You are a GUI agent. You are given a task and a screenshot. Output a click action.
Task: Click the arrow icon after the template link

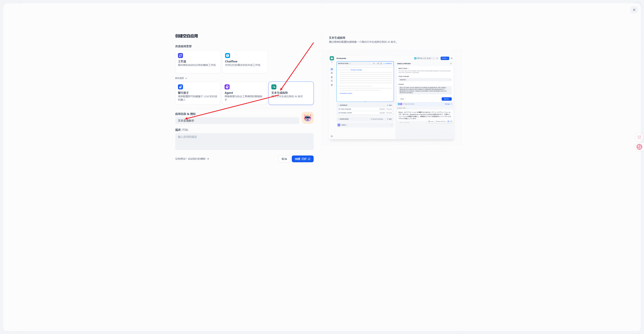coord(208,159)
